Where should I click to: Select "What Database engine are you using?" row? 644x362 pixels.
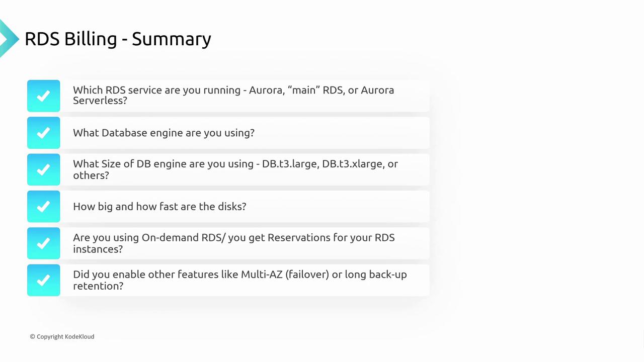coord(164,133)
